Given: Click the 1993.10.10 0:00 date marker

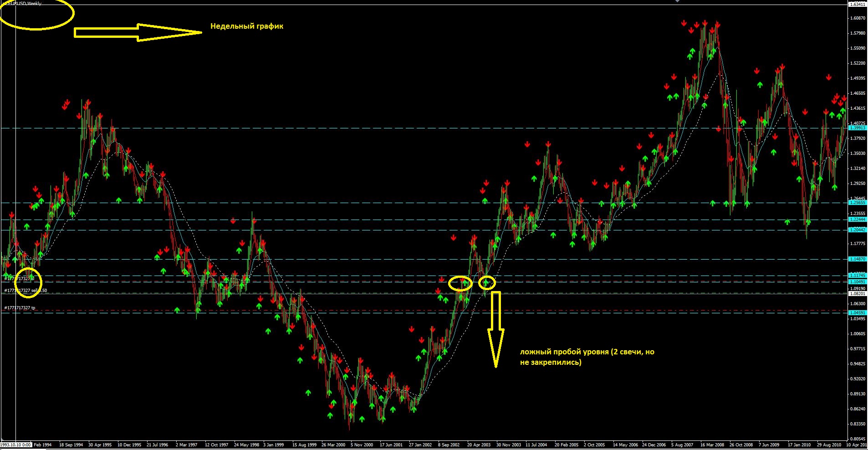Looking at the screenshot, I should 16,445.
